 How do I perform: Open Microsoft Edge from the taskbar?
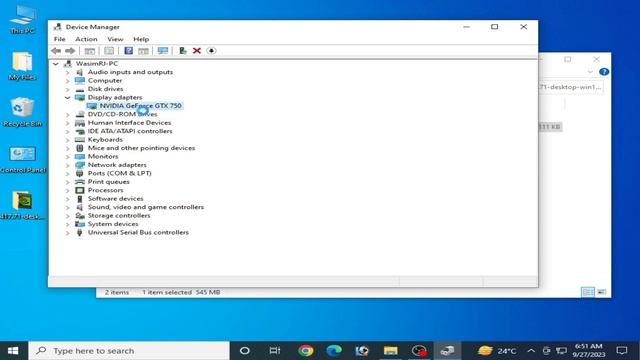(334, 351)
